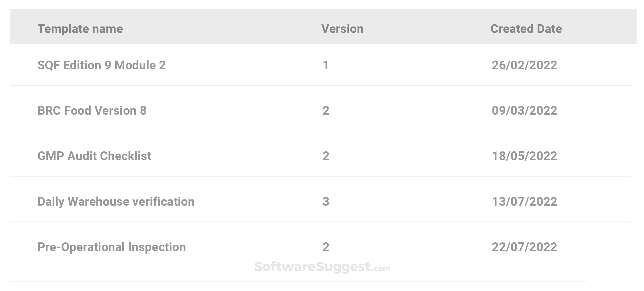
Task: Open the Daily Warehouse verification template
Action: (116, 201)
